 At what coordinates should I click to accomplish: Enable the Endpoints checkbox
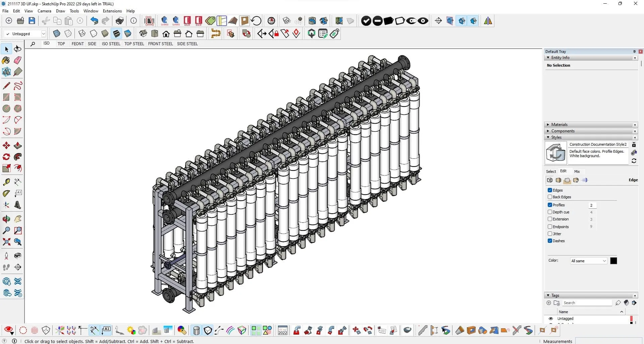pyautogui.click(x=550, y=227)
